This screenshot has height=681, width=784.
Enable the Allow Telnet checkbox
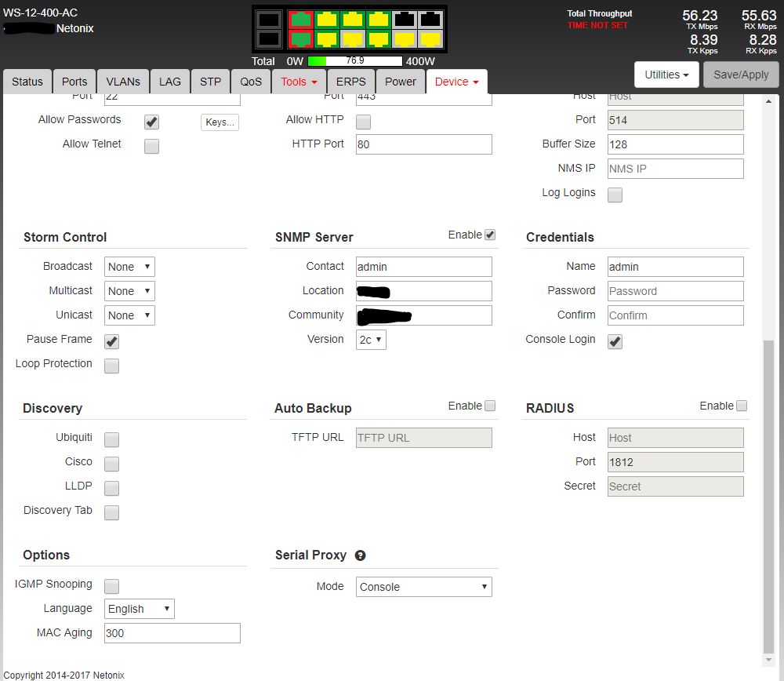(151, 146)
